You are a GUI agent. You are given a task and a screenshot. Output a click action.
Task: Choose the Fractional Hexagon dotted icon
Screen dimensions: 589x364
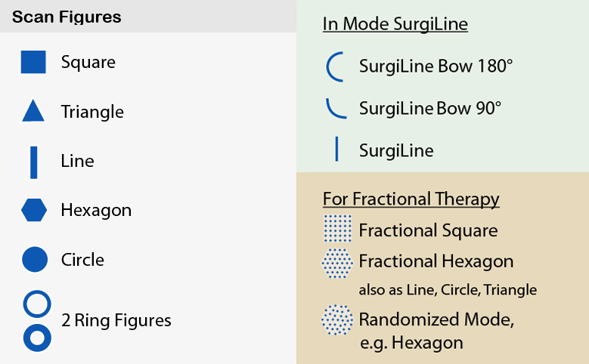coord(337,263)
